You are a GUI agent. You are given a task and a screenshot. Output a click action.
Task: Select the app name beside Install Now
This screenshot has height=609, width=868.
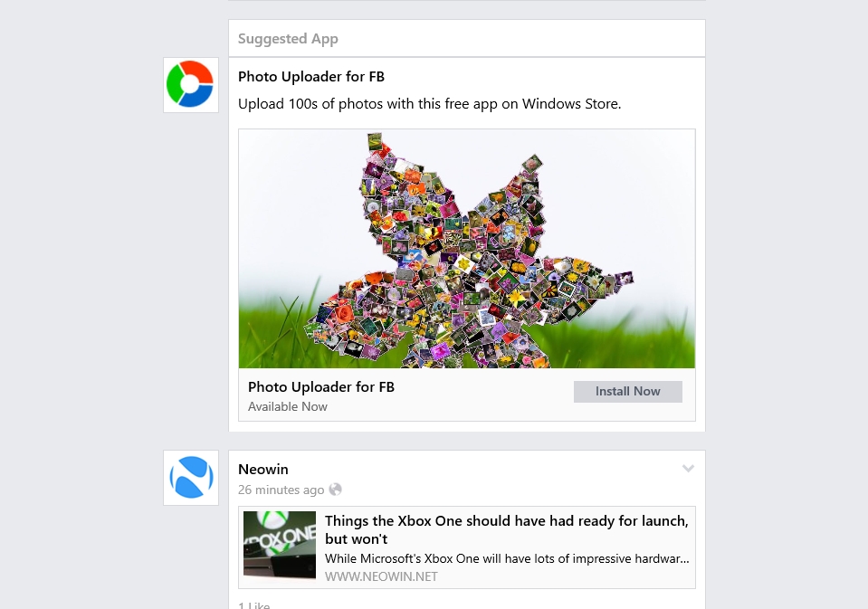pos(321,387)
